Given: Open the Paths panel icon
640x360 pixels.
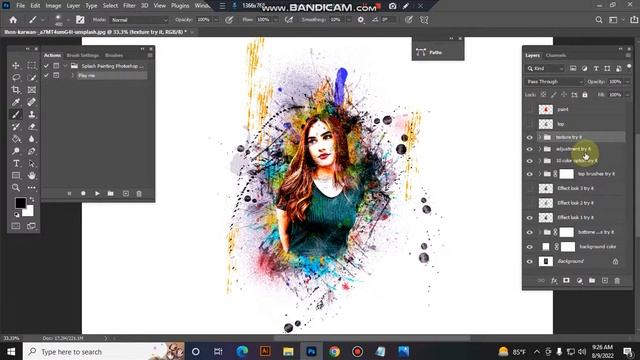Looking at the screenshot, I should (x=421, y=52).
